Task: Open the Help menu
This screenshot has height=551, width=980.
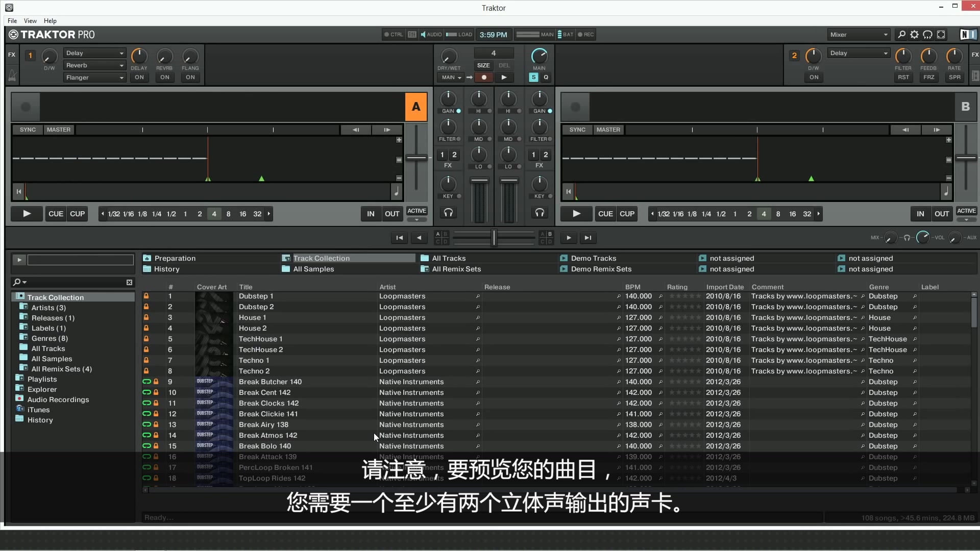Action: coord(50,21)
